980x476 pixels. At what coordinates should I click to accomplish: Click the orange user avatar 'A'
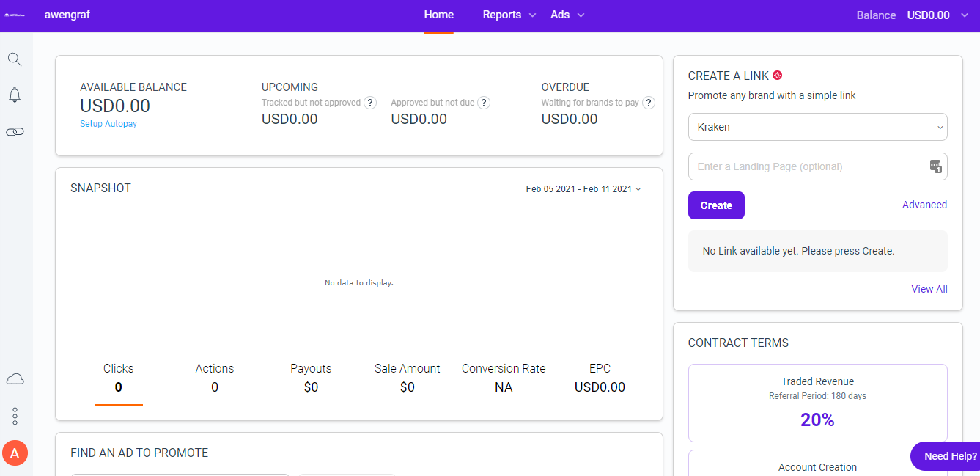pyautogui.click(x=15, y=453)
